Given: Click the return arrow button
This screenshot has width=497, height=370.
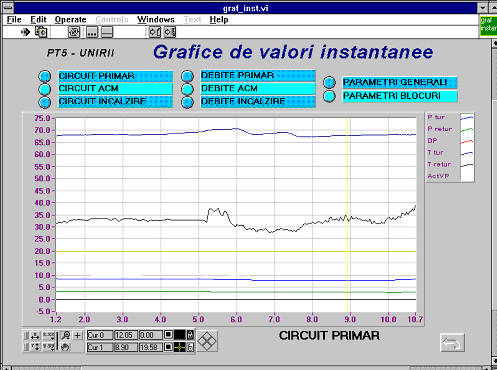Looking at the screenshot, I should click(x=452, y=343).
